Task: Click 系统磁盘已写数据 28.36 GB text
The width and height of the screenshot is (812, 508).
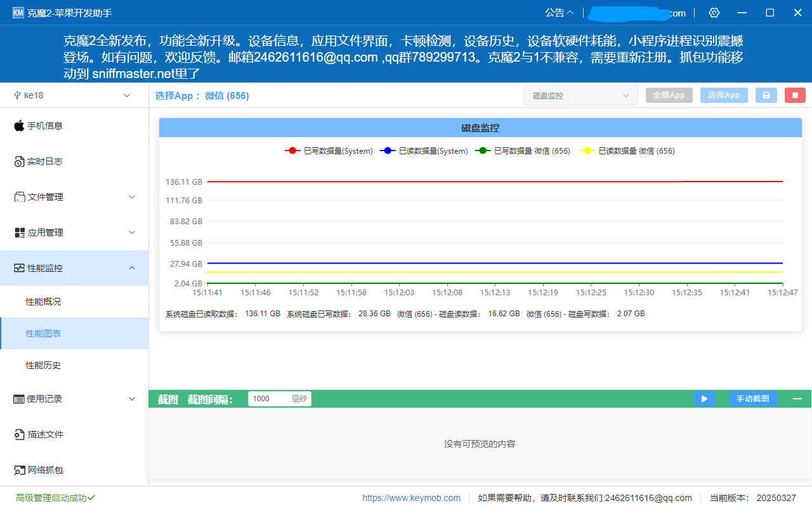Action: pyautogui.click(x=339, y=314)
